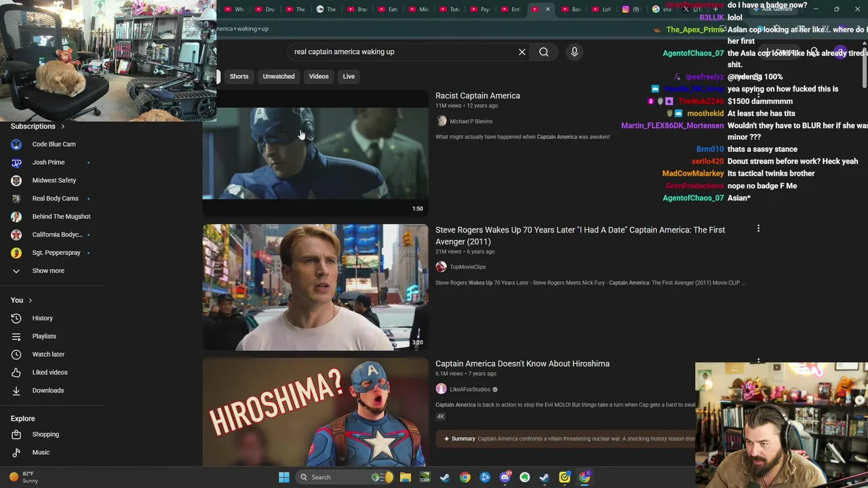The width and height of the screenshot is (868, 488).
Task: Click TopMovieClips channel avatar
Action: 441,267
